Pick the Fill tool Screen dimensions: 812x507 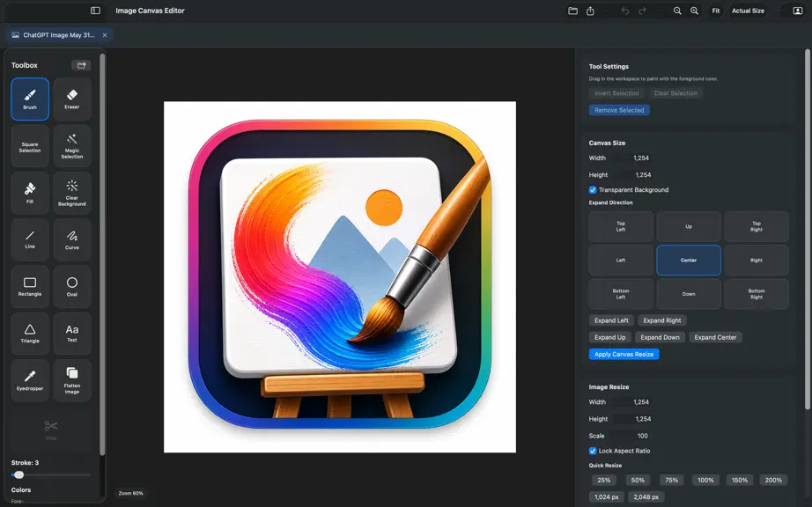30,193
